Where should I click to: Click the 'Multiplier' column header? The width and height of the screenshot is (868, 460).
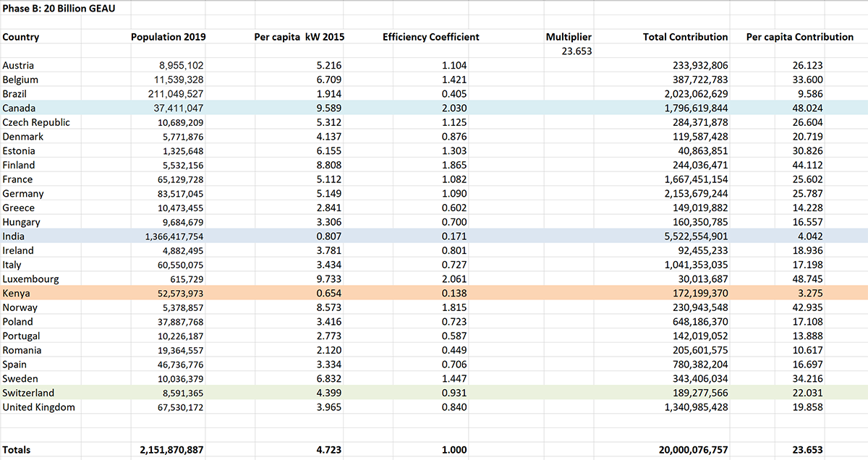pyautogui.click(x=569, y=37)
